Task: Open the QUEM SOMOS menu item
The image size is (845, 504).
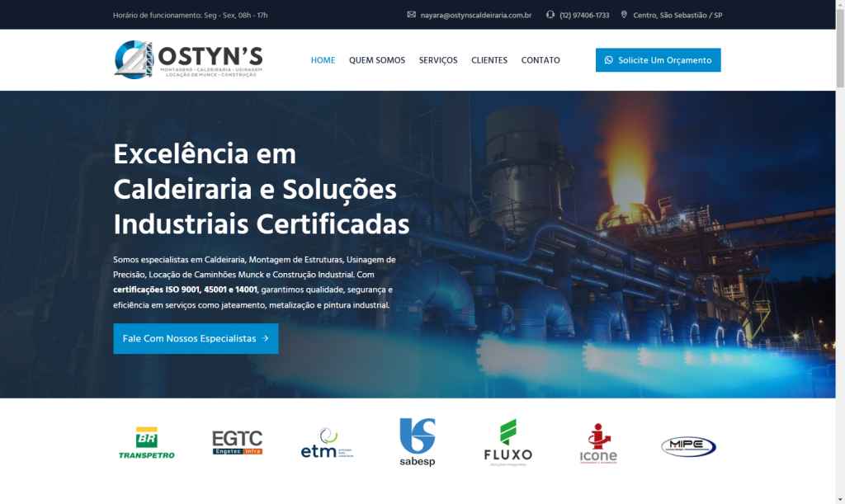Action: point(377,60)
